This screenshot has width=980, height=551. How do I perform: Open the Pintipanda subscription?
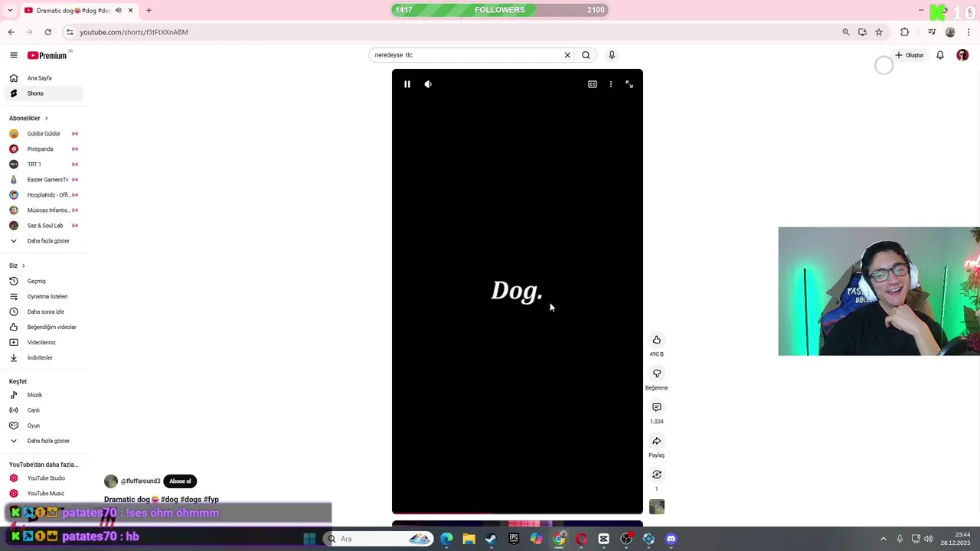[44, 149]
